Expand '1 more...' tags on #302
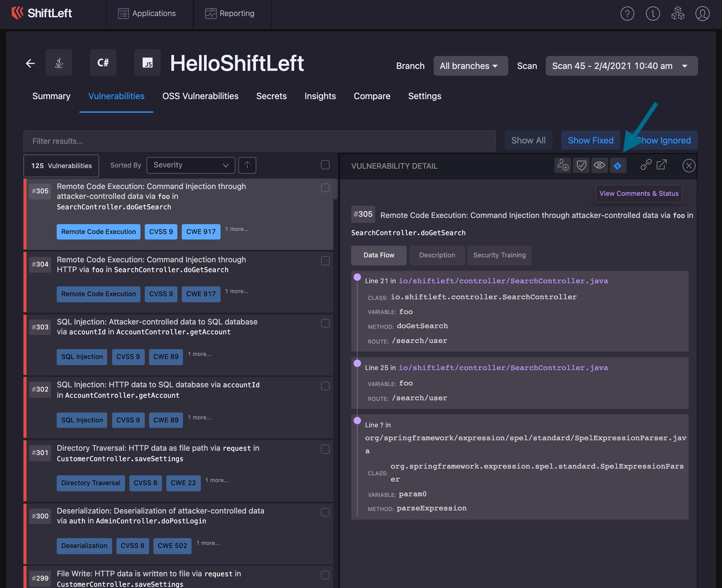722x588 pixels. click(x=200, y=417)
